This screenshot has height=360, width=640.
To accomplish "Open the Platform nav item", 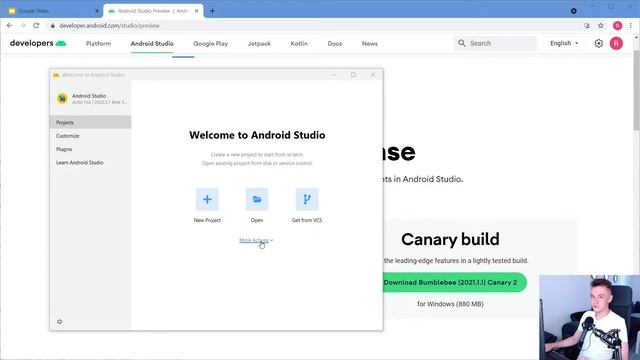I will pos(98,44).
